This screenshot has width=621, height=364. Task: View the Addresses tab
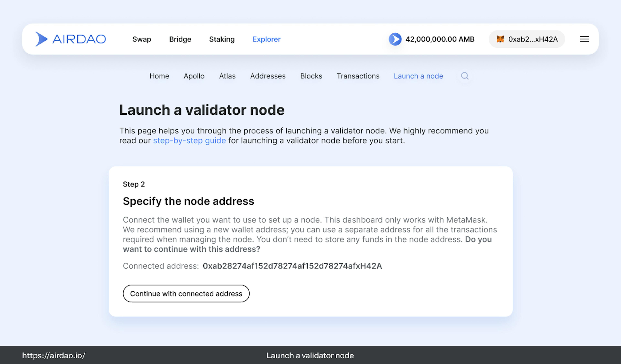coord(268,76)
